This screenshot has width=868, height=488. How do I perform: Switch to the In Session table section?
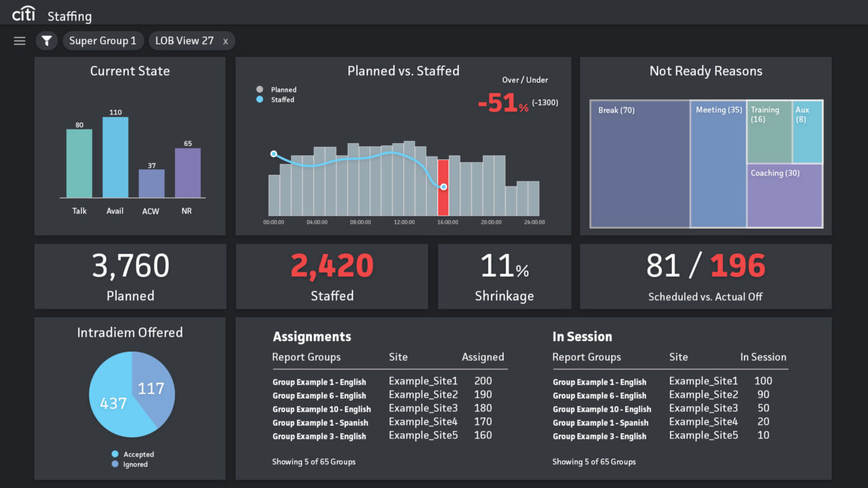[581, 336]
